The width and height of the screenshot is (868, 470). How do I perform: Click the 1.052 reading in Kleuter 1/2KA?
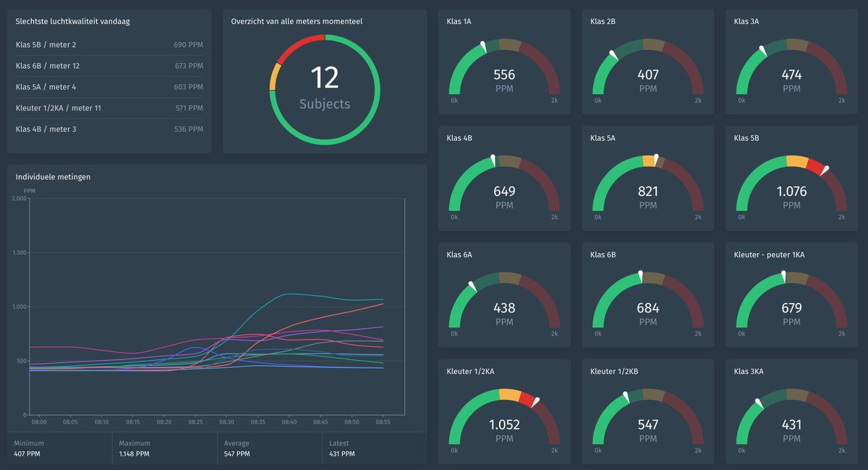(x=504, y=425)
